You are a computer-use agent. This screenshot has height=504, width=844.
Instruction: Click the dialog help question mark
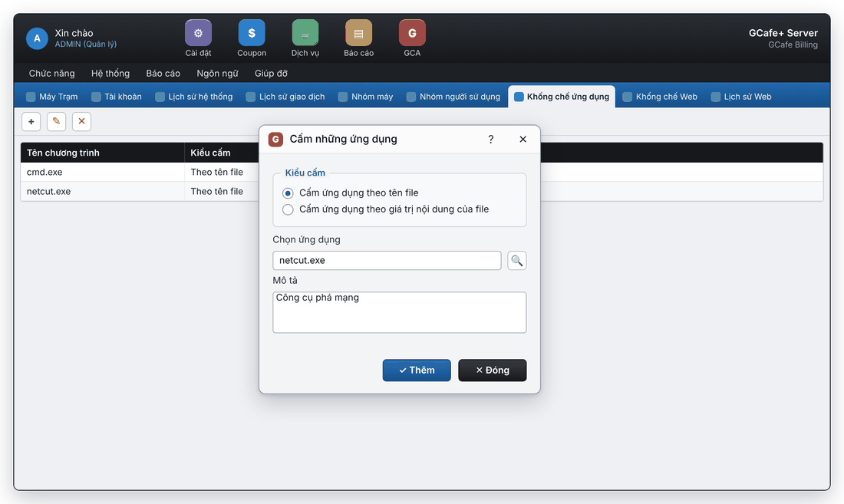[x=491, y=140]
